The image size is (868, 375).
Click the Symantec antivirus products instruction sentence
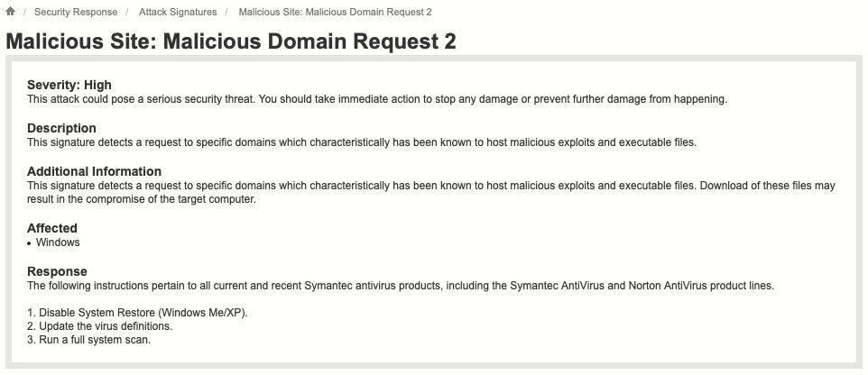coord(401,286)
